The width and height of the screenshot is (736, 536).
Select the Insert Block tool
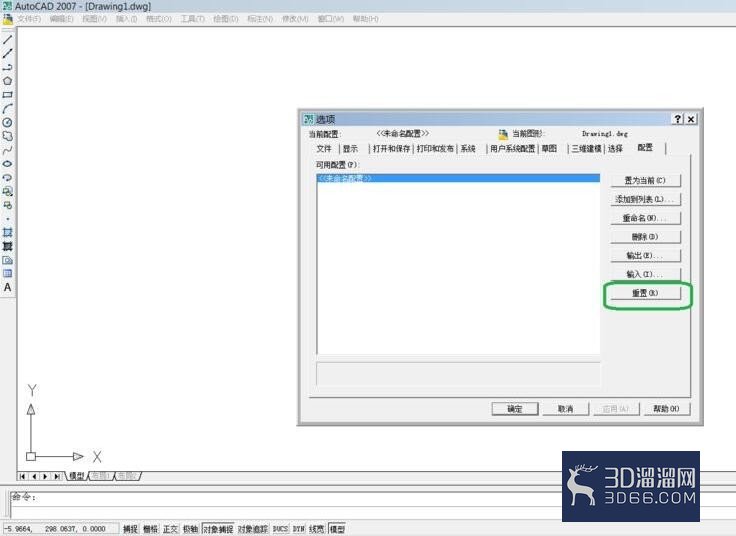[8, 191]
